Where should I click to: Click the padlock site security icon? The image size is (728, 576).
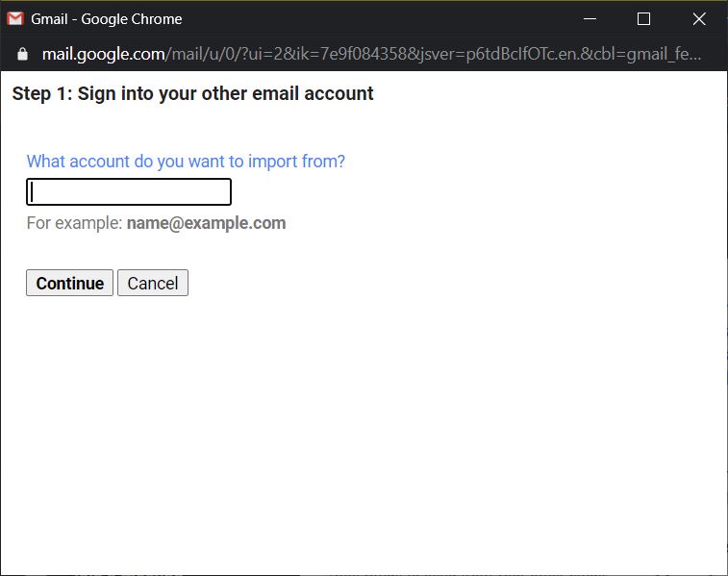pyautogui.click(x=23, y=55)
